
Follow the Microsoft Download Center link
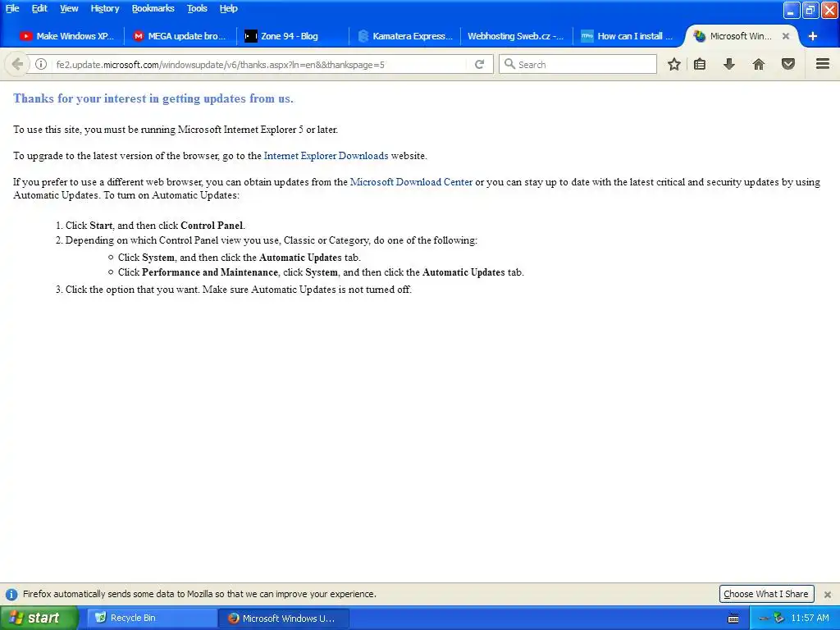411,182
